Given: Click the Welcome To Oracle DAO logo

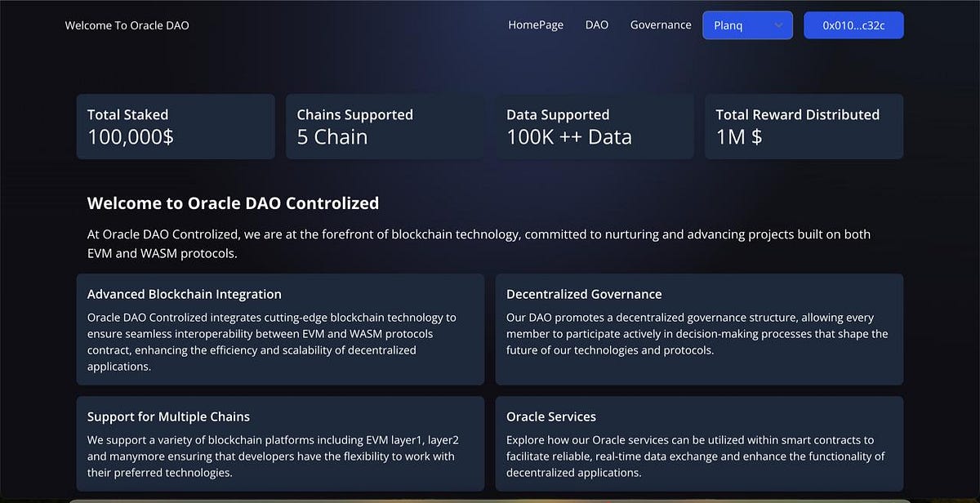Looking at the screenshot, I should click(127, 25).
